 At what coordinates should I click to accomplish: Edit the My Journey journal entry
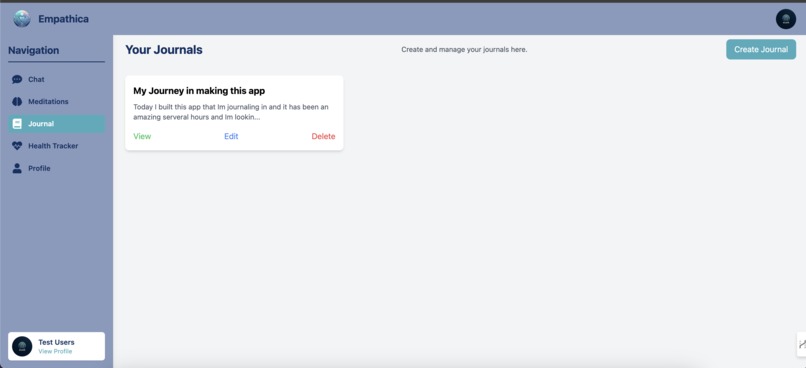tap(231, 136)
